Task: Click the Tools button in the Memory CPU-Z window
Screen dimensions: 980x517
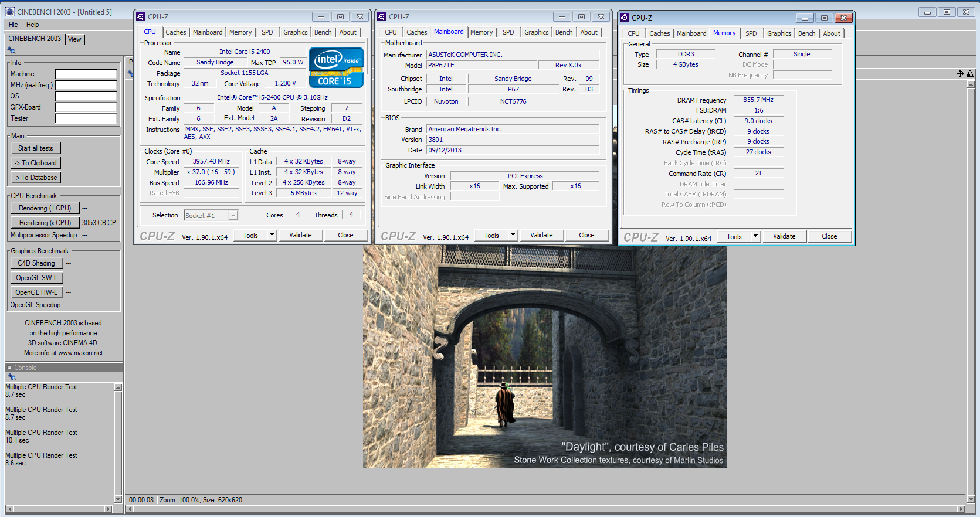Action: tap(734, 236)
